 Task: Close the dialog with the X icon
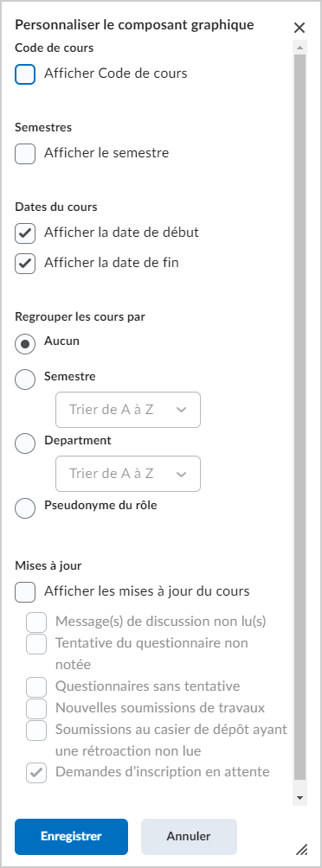pos(299,28)
